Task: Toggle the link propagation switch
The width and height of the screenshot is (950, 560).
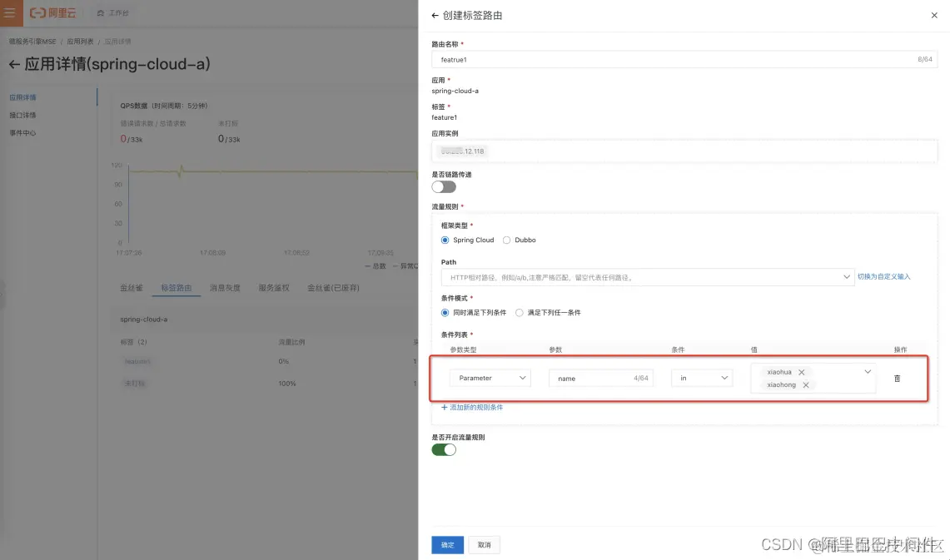Action: [x=444, y=187]
